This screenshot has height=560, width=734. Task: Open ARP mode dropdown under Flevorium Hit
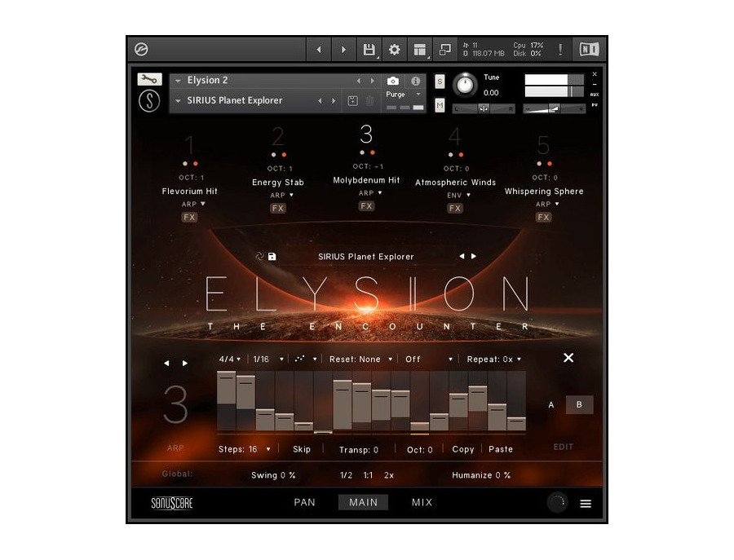coord(193,204)
